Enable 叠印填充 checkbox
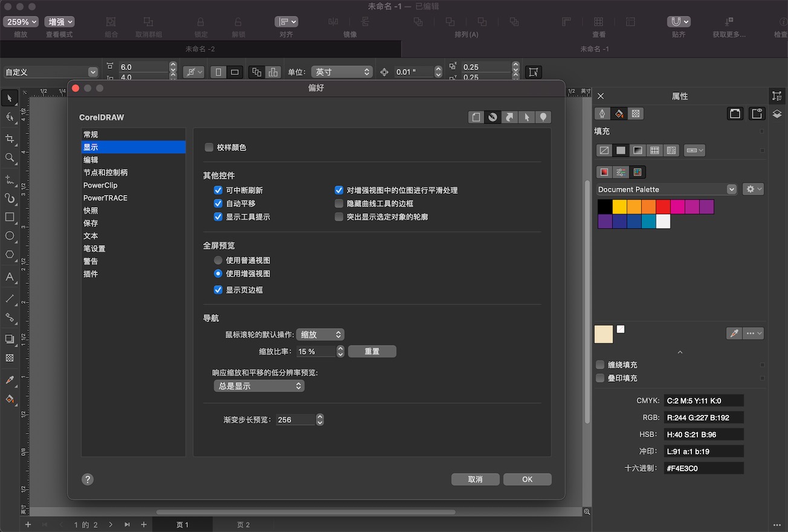This screenshot has height=532, width=788. pos(600,378)
